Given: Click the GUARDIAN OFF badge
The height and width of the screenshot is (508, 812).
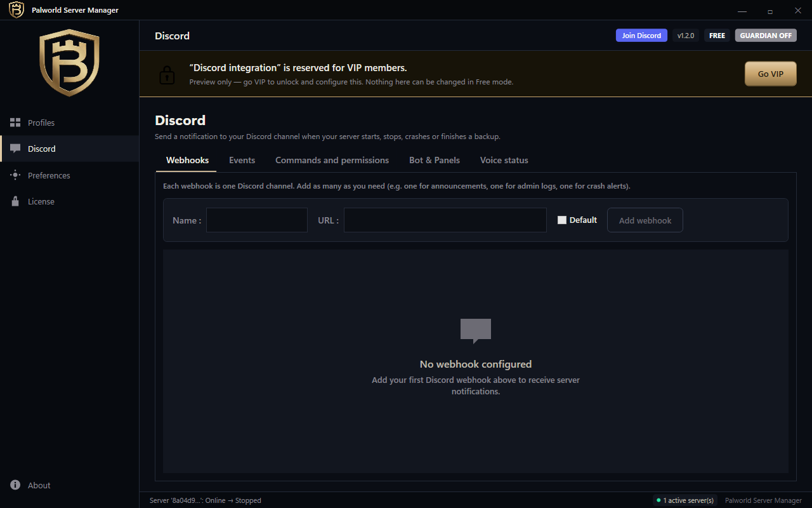Looking at the screenshot, I should click(x=766, y=36).
